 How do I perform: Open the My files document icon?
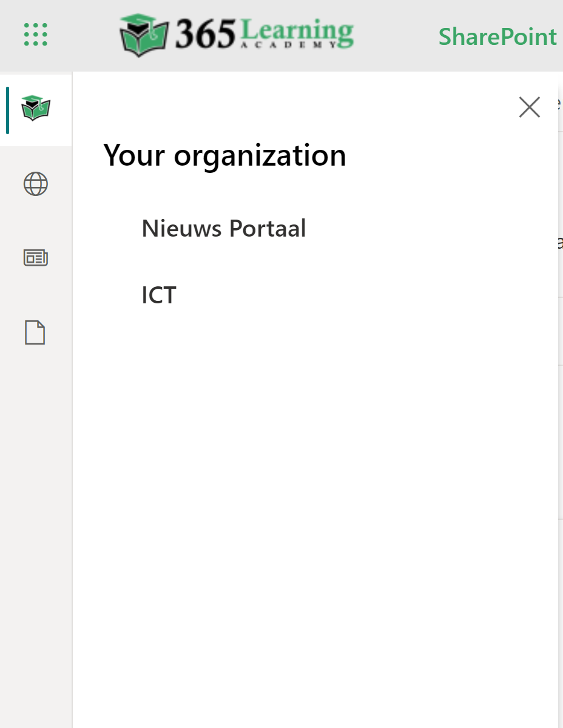pyautogui.click(x=35, y=332)
